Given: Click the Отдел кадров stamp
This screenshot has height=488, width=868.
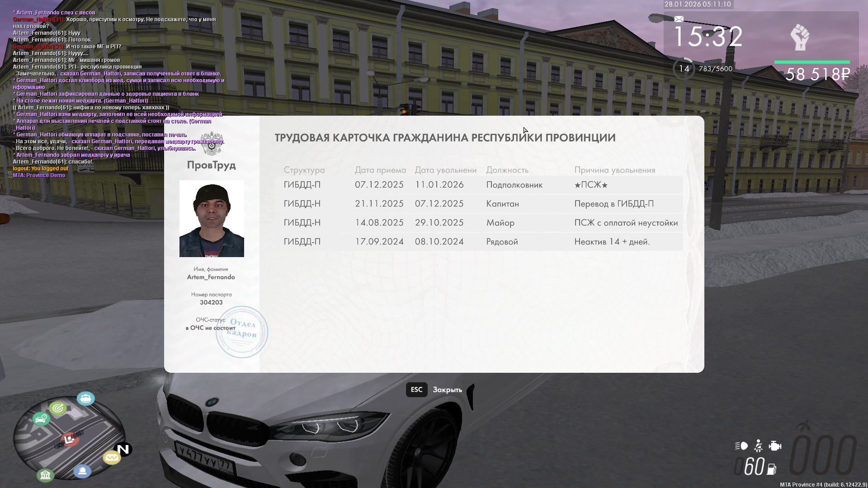Looking at the screenshot, I should tap(242, 332).
